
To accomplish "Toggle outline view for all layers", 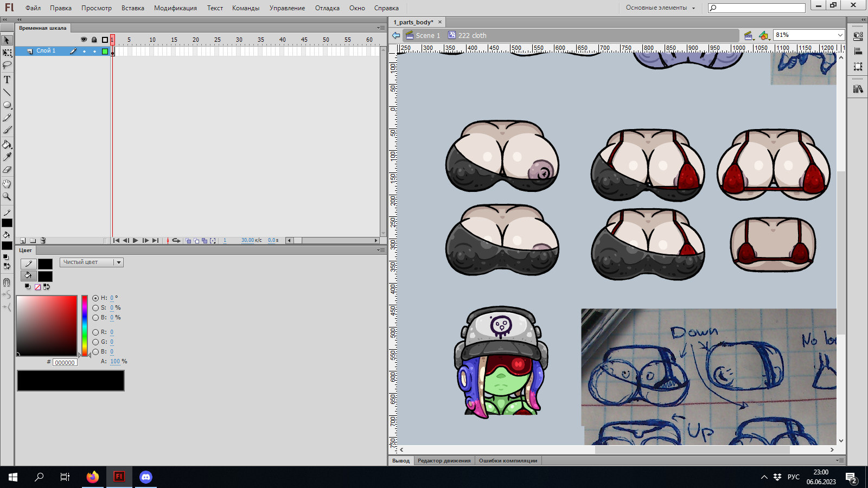I will (x=105, y=40).
